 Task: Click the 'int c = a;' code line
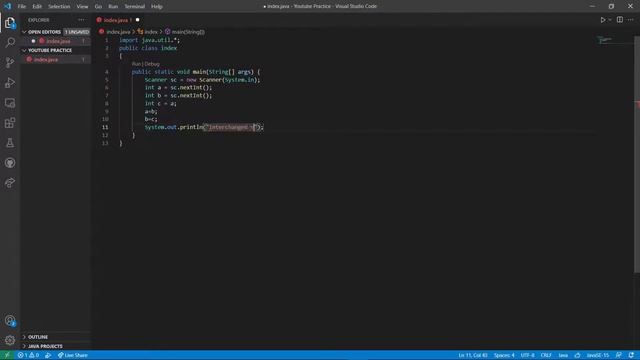coord(160,104)
